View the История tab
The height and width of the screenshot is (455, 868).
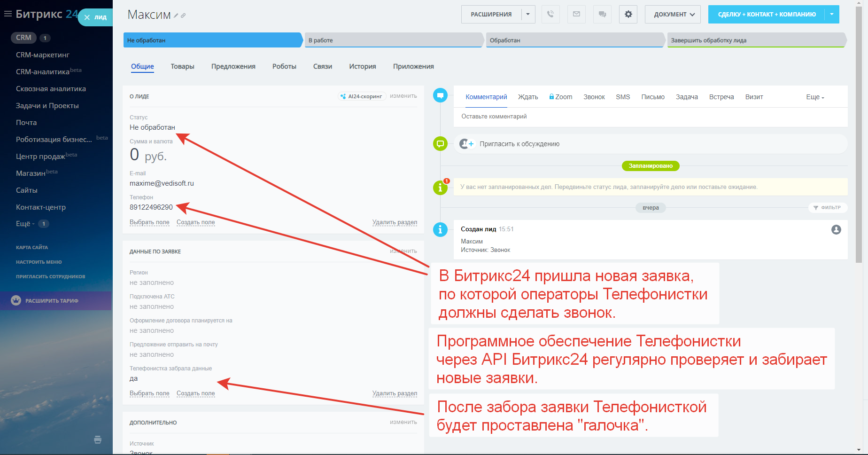[x=363, y=66]
